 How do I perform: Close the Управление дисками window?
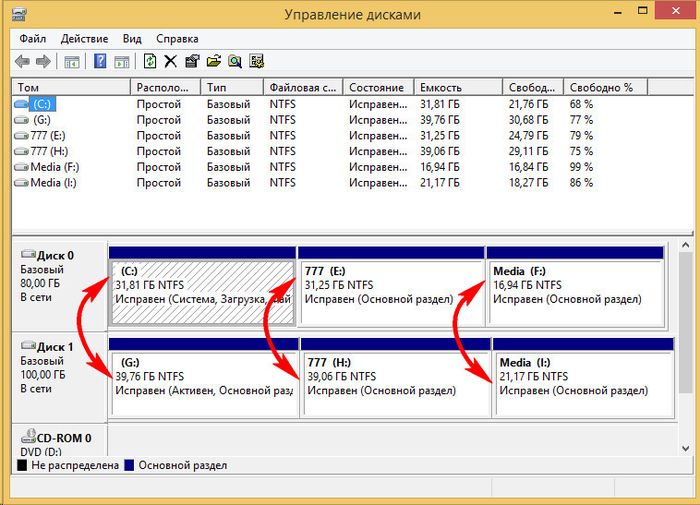tap(676, 11)
